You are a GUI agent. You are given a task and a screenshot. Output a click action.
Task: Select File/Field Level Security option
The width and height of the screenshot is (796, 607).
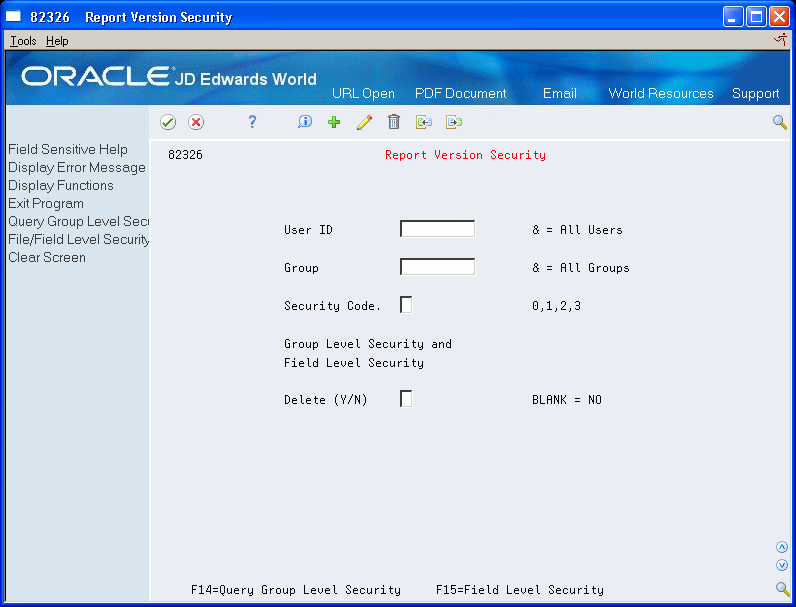tap(79, 240)
